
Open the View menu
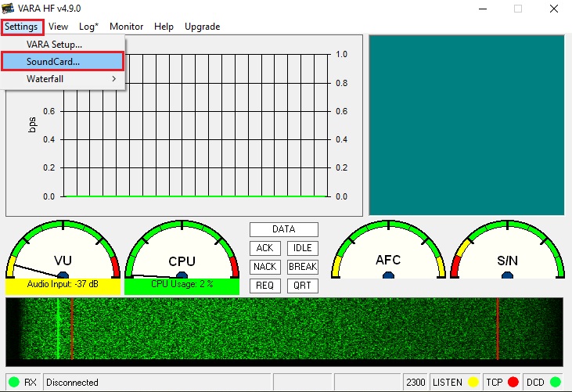[x=58, y=27]
